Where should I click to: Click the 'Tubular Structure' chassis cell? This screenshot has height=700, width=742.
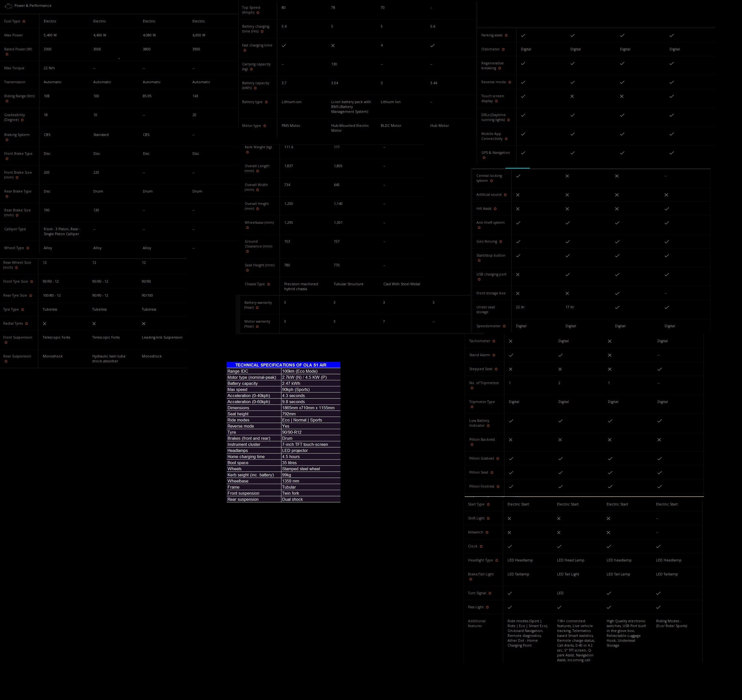pyautogui.click(x=348, y=284)
